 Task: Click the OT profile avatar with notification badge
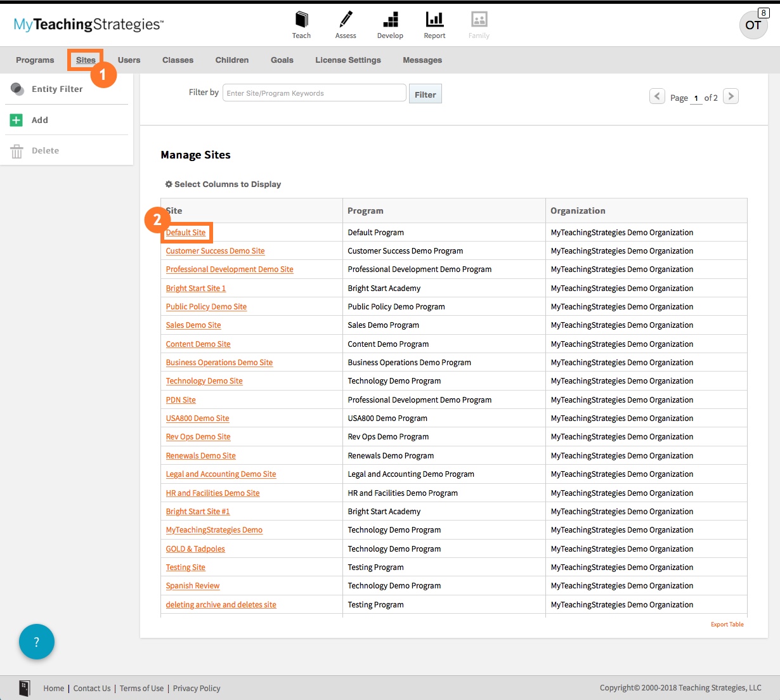tap(753, 25)
